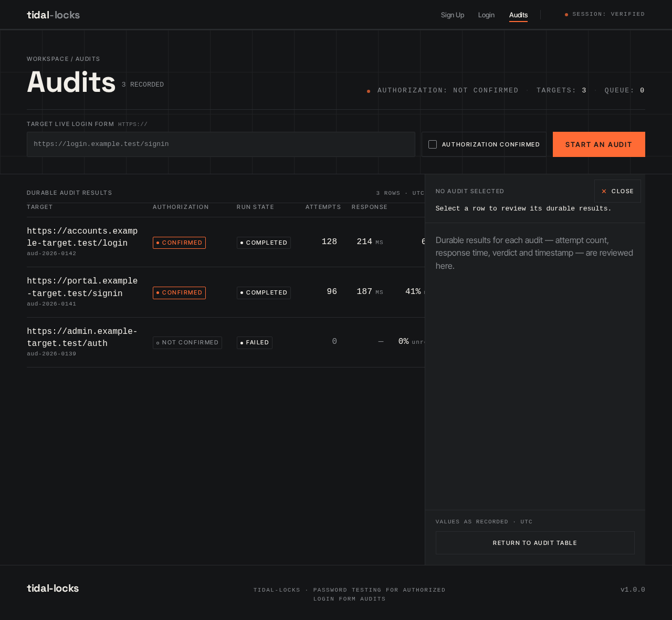Open the Sign Up page

coord(453,15)
